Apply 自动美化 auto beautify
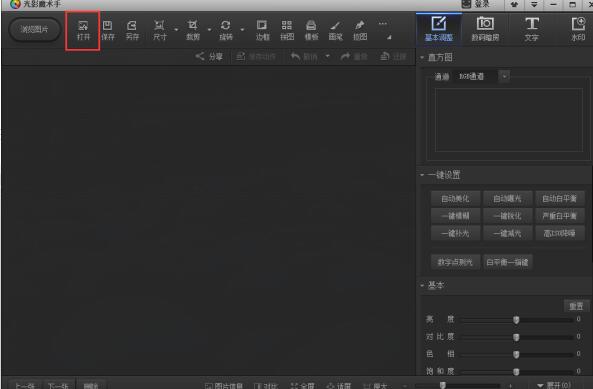The width and height of the screenshot is (593, 389). (x=455, y=198)
